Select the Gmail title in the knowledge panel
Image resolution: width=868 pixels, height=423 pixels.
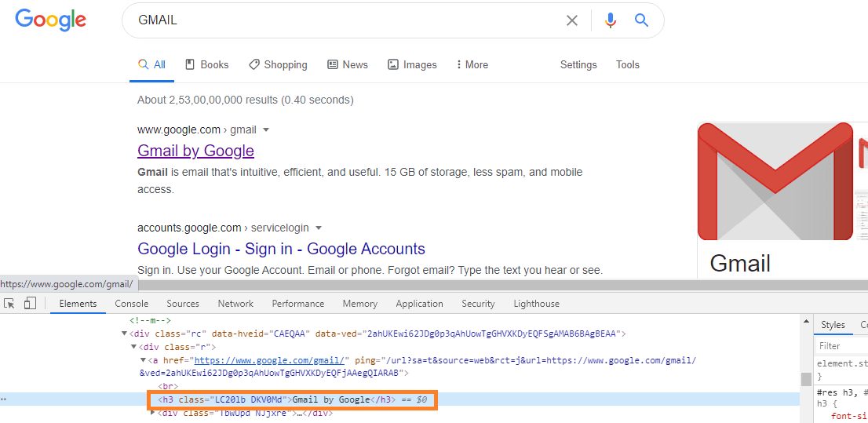click(740, 264)
